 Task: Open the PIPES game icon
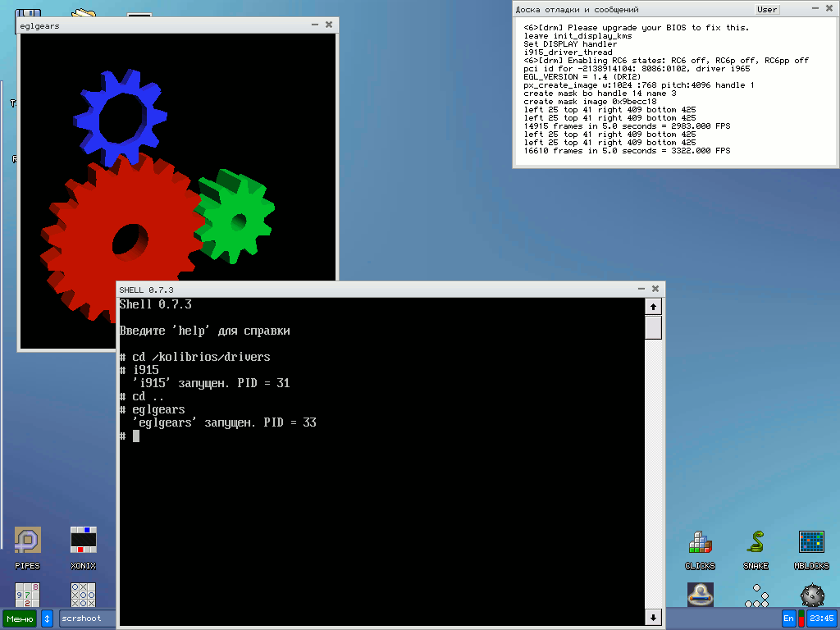(x=27, y=541)
